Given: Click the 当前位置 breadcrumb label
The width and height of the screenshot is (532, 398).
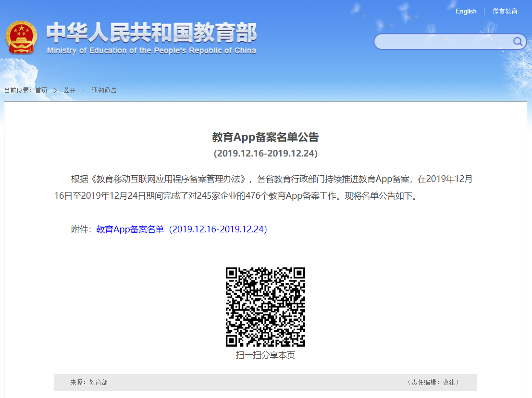Looking at the screenshot, I should (x=18, y=91).
